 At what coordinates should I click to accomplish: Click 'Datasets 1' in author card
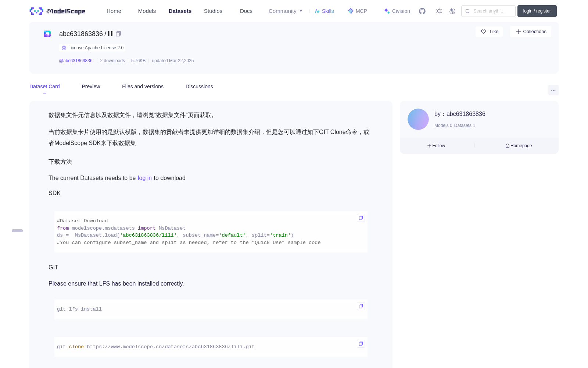tap(465, 125)
